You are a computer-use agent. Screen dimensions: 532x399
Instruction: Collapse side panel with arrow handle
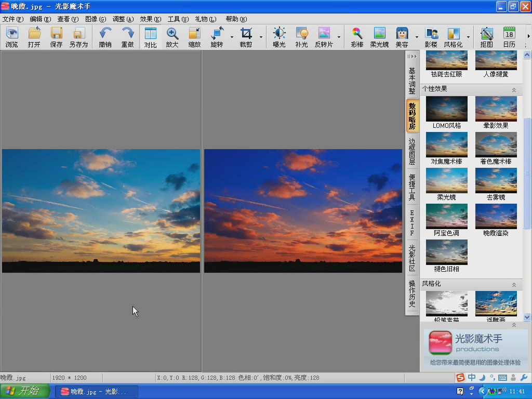pyautogui.click(x=412, y=56)
